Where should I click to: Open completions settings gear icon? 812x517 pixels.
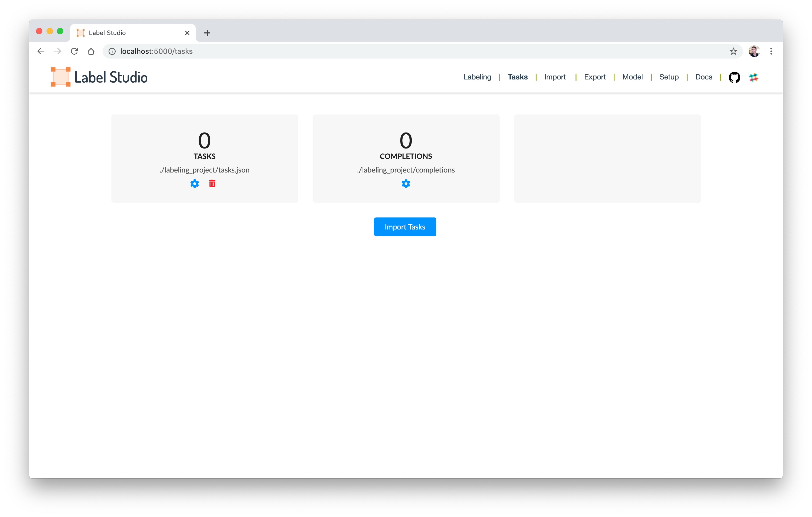click(406, 184)
